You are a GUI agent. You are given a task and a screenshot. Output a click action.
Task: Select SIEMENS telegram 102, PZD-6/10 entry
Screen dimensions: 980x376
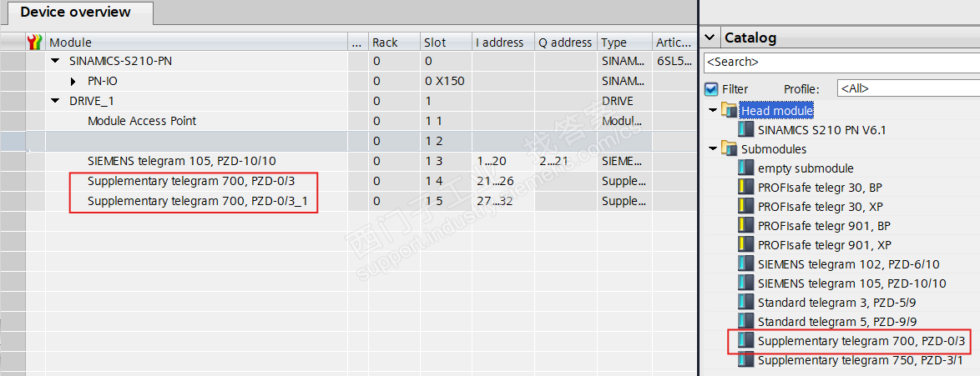coord(848,264)
